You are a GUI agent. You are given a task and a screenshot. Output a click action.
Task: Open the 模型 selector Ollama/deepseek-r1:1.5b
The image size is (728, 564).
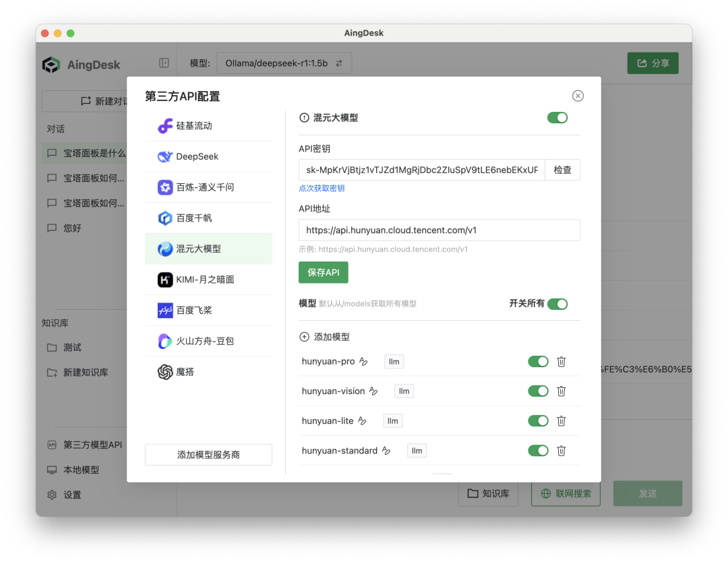point(284,63)
